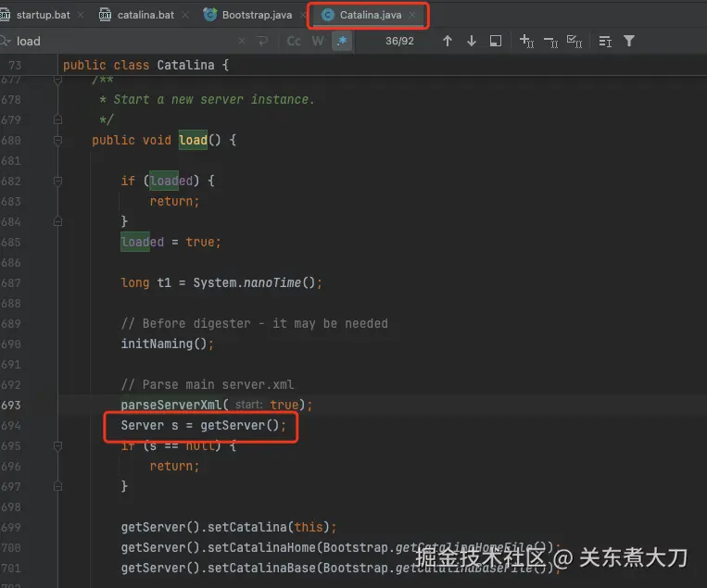Close the Catalina.java tab
707x588 pixels.
click(x=412, y=15)
